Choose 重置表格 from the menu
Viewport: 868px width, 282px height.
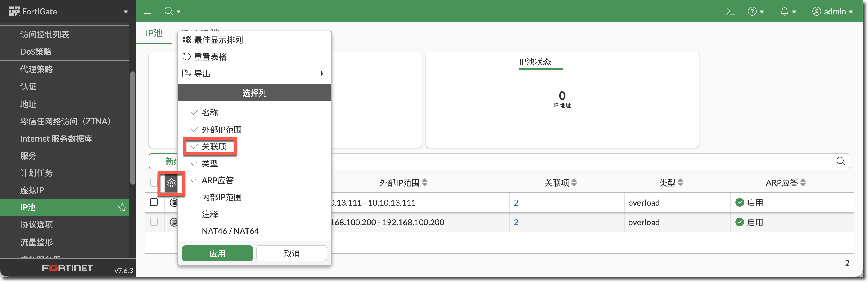(x=210, y=57)
